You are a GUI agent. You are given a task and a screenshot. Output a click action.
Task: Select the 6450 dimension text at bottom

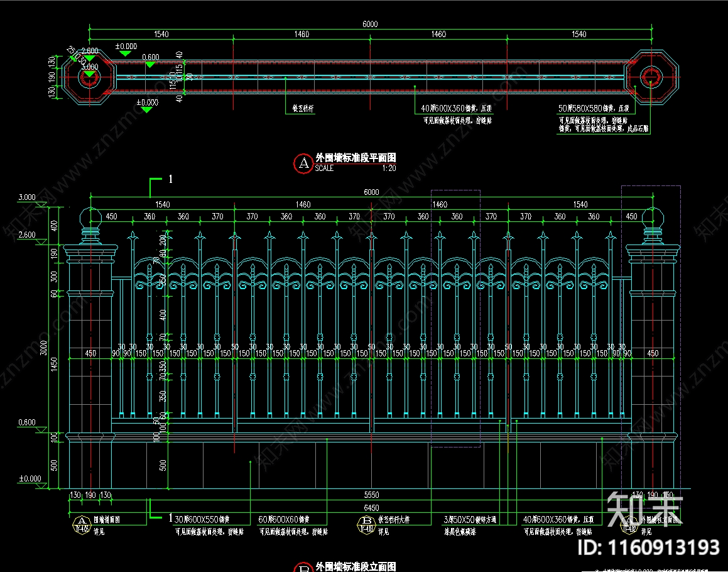click(371, 507)
